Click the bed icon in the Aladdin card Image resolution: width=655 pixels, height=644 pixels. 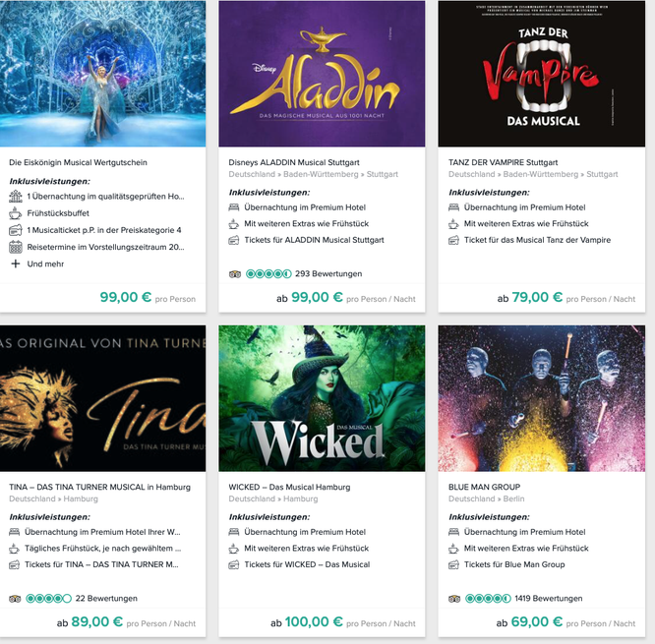point(234,207)
